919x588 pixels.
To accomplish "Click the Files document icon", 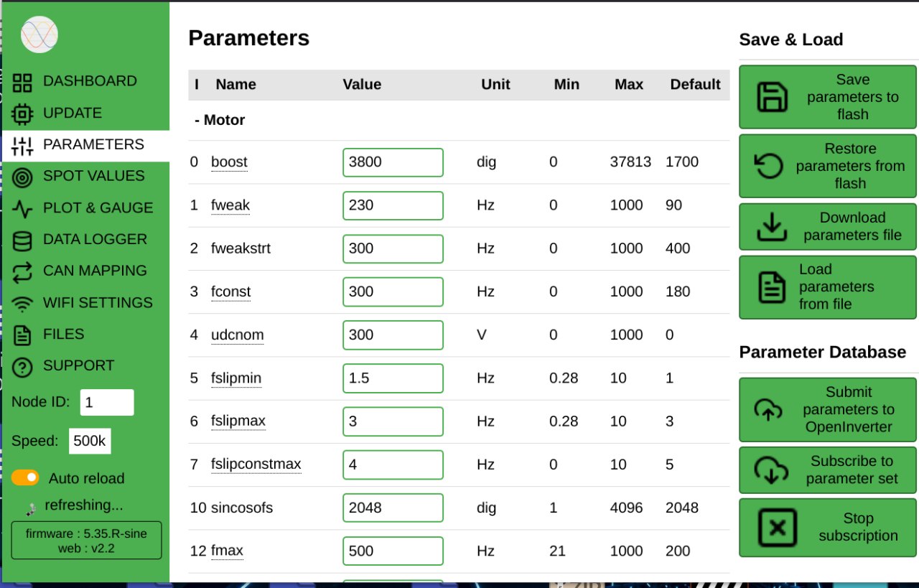I will (x=23, y=335).
